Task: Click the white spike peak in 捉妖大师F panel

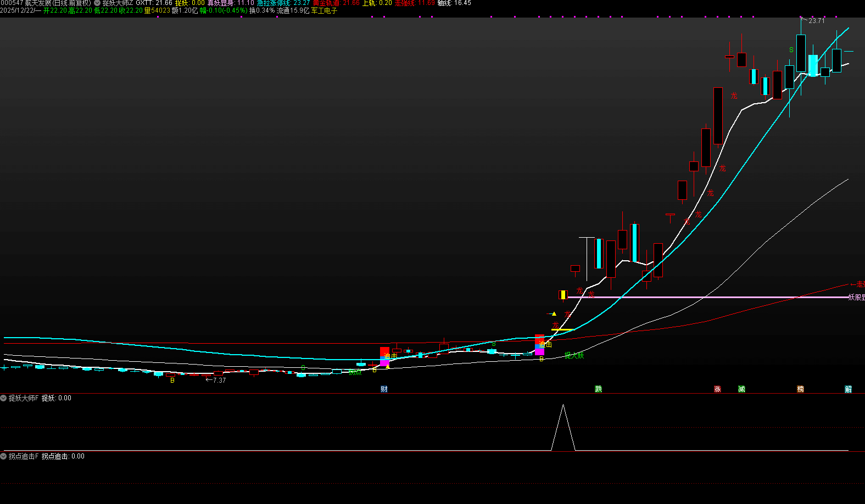Action: click(563, 405)
